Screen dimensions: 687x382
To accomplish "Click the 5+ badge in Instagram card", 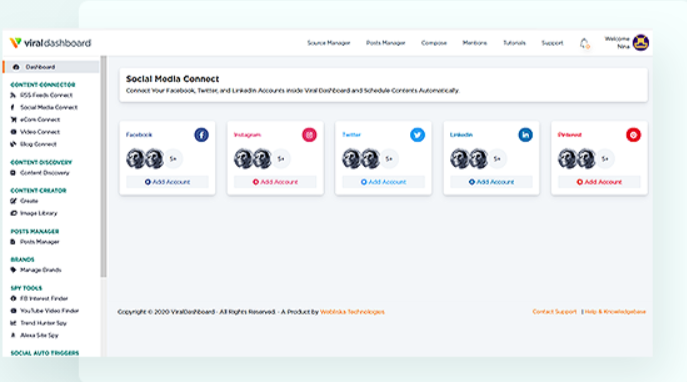I will pos(281,159).
